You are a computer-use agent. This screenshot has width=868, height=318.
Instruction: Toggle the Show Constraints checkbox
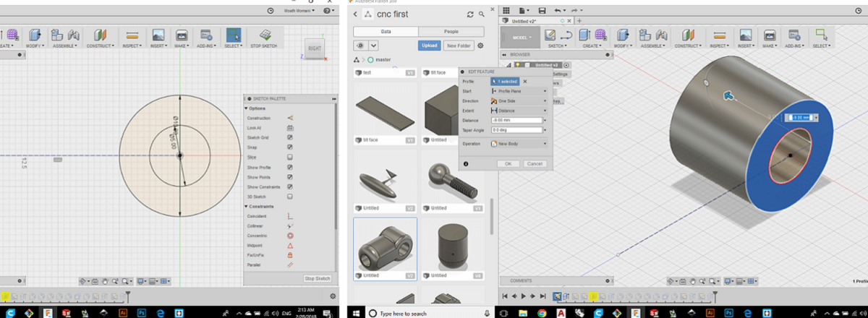click(x=290, y=186)
